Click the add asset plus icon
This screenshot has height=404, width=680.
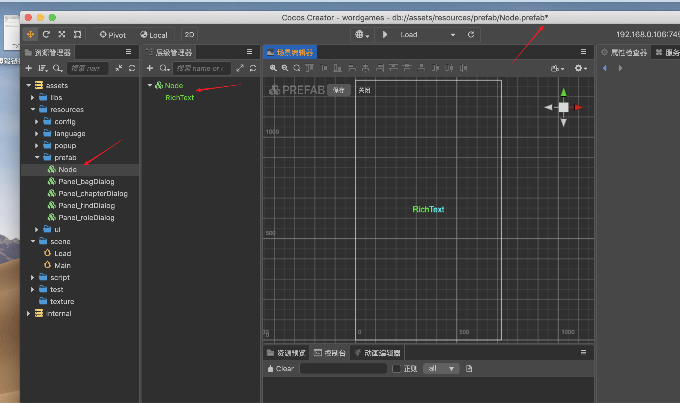28,68
